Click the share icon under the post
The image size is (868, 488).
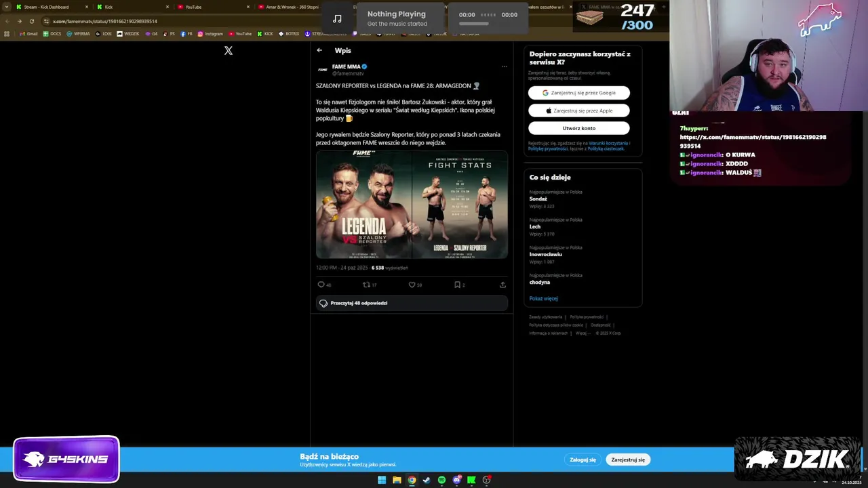(x=502, y=285)
